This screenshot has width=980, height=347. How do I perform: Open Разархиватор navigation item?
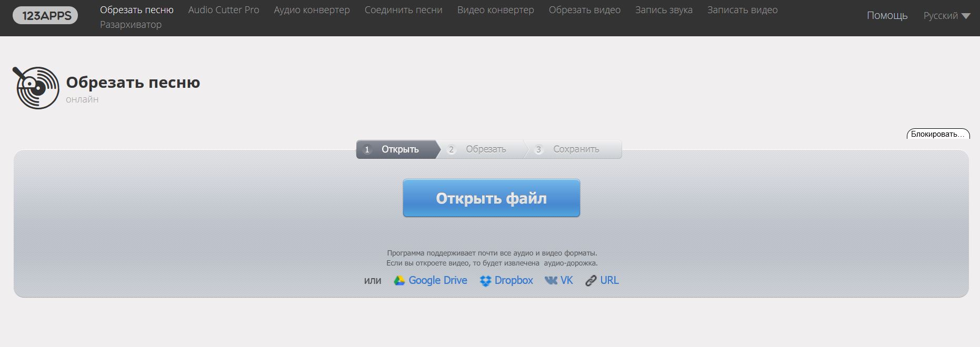pyautogui.click(x=131, y=25)
